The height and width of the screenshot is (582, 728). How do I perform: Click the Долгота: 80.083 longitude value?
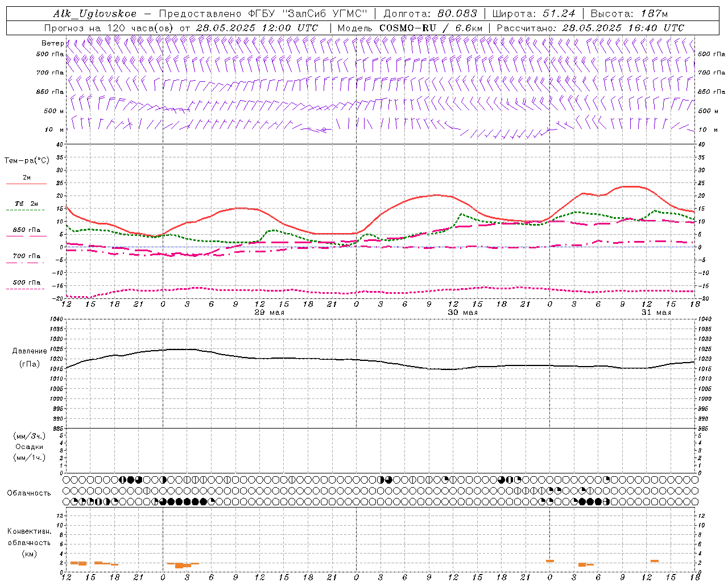pyautogui.click(x=431, y=14)
